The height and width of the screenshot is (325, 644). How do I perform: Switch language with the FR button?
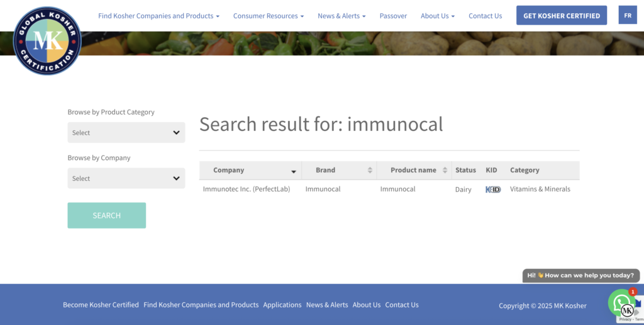coord(627,15)
